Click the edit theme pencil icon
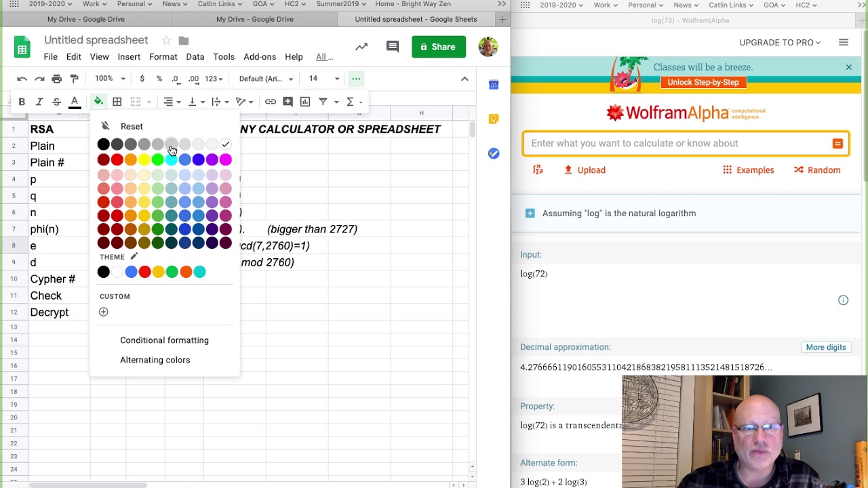 point(134,256)
